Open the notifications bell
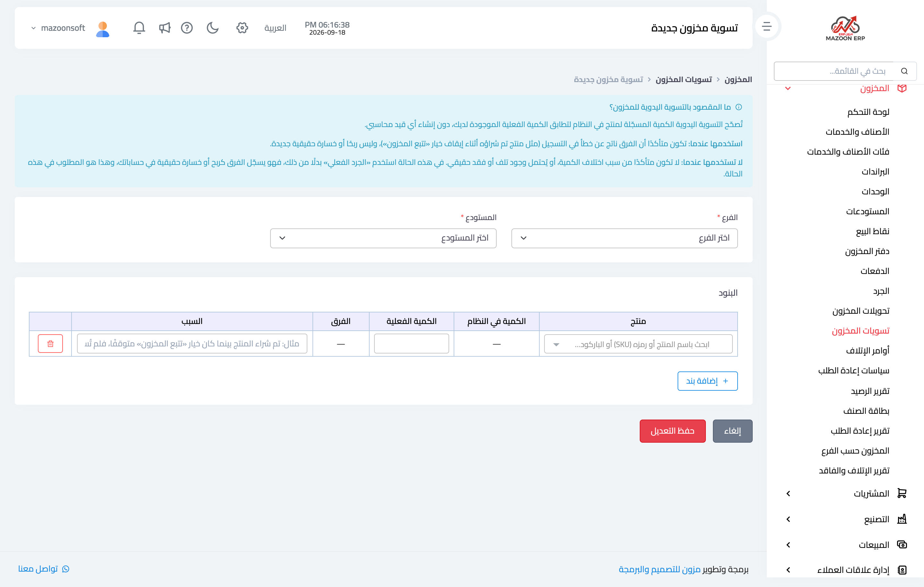 tap(139, 28)
